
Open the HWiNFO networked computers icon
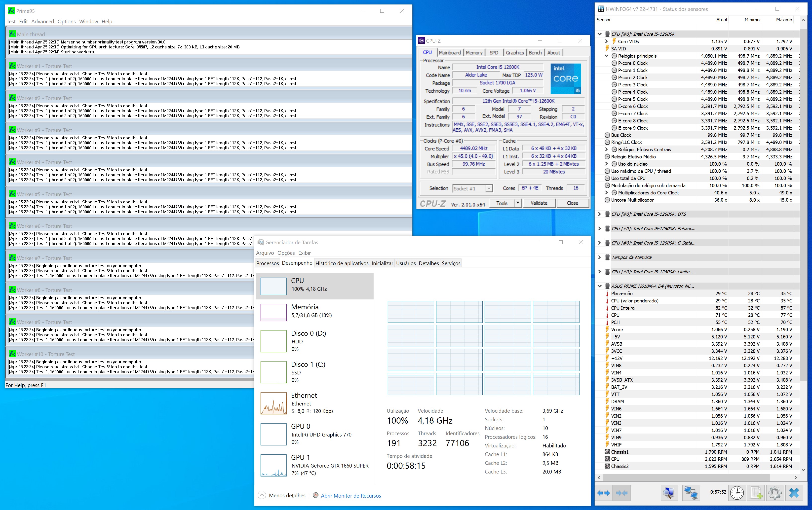pos(691,493)
